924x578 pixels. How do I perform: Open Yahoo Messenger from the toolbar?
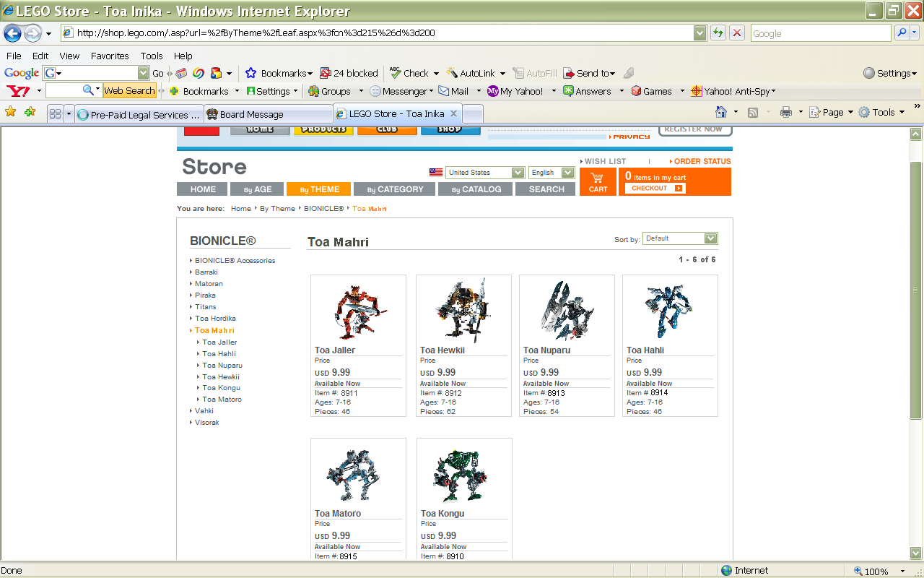click(398, 91)
